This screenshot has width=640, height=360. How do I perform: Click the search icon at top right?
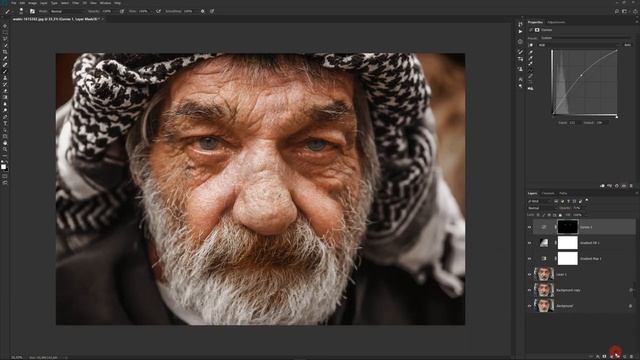[616, 11]
